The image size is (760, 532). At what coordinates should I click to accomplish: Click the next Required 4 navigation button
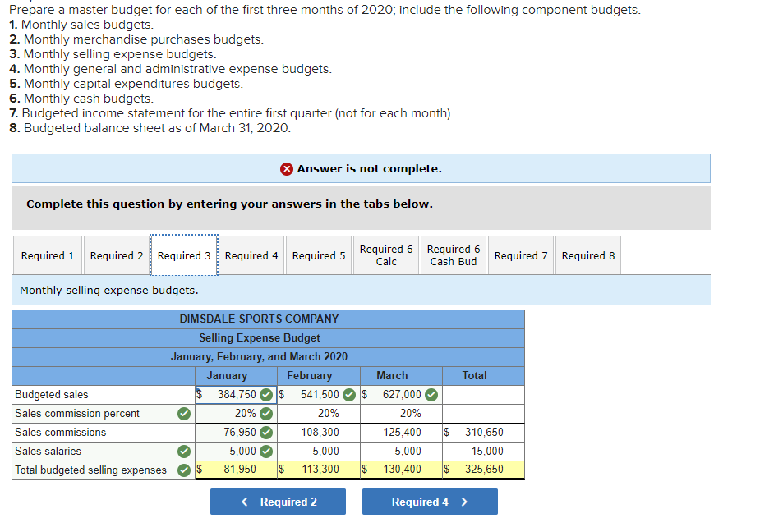(430, 502)
